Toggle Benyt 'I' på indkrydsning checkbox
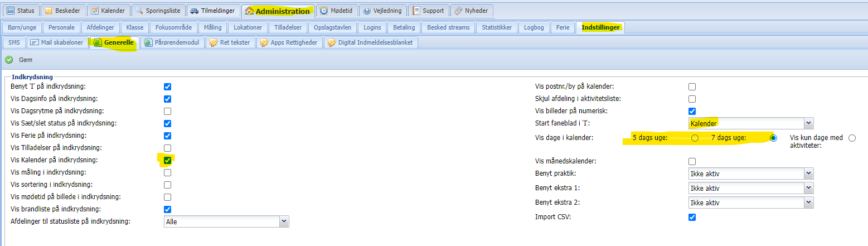The image size is (868, 246). click(x=167, y=86)
